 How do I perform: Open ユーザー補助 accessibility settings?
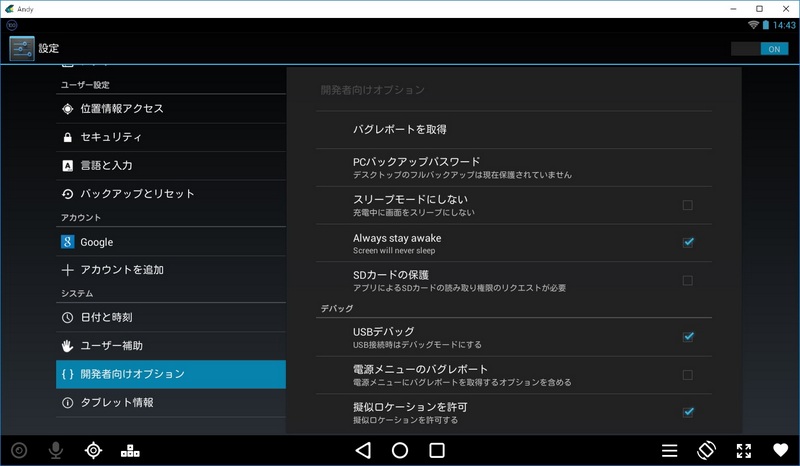pyautogui.click(x=171, y=346)
